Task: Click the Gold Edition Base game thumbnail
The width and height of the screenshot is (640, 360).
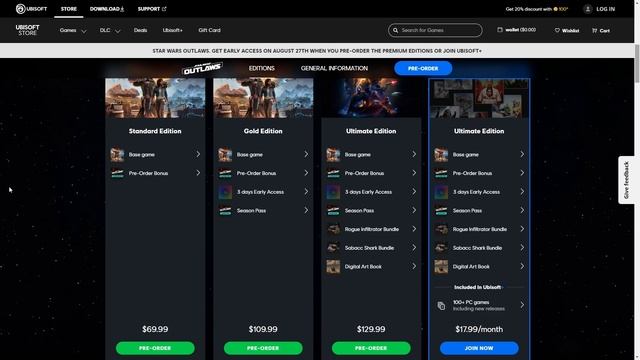Action: [225, 155]
